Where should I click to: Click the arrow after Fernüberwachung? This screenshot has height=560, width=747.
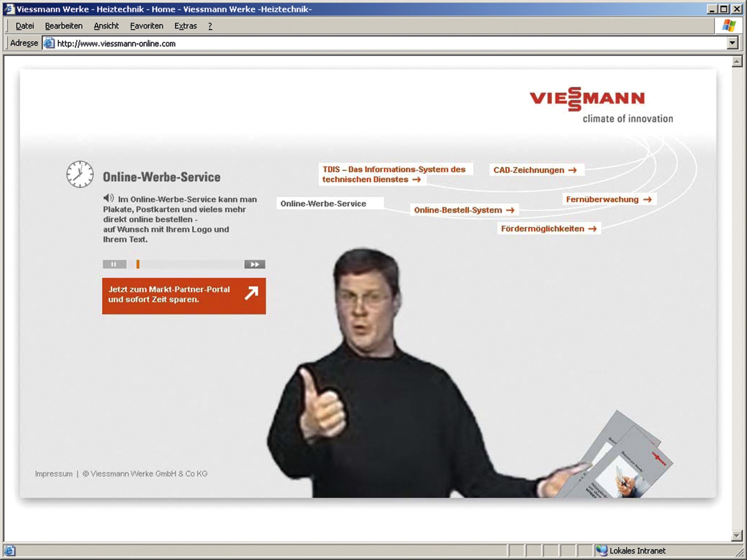click(647, 199)
